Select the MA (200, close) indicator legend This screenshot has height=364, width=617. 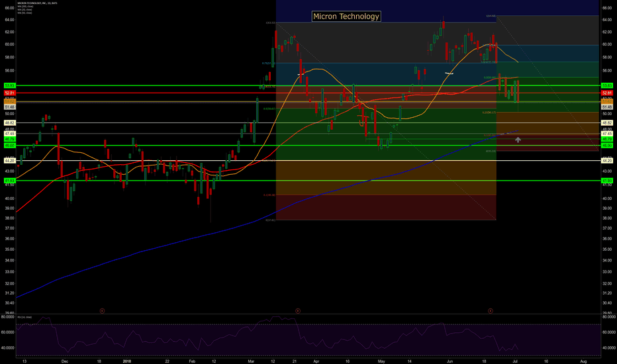[25, 7]
